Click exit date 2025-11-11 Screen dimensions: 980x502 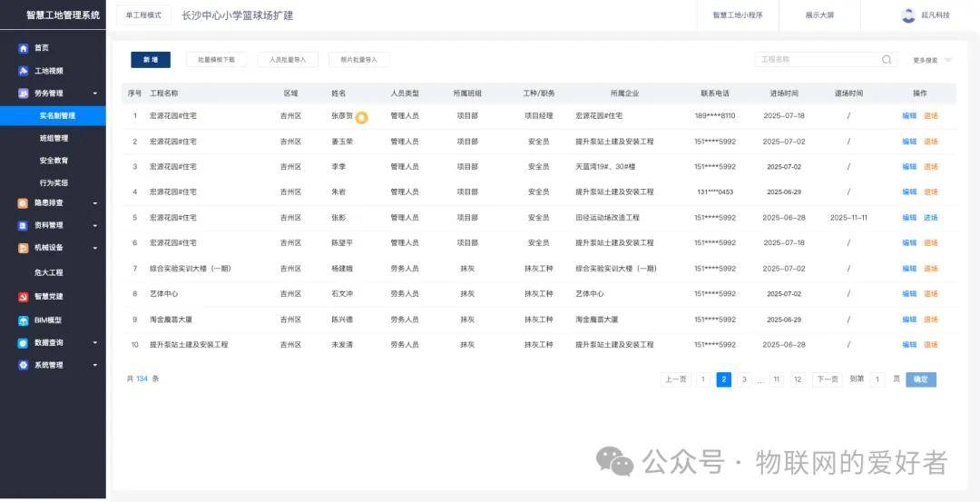pyautogui.click(x=848, y=218)
